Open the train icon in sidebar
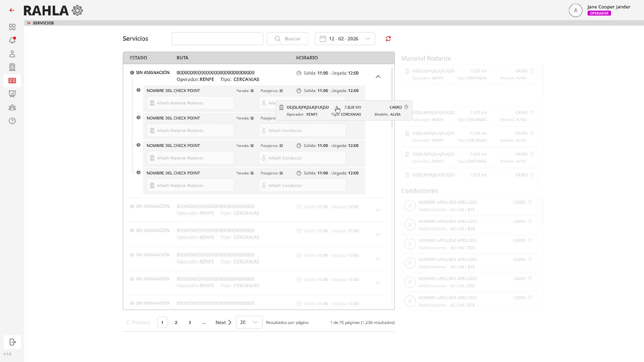Image resolution: width=644 pixels, height=362 pixels. (x=12, y=67)
